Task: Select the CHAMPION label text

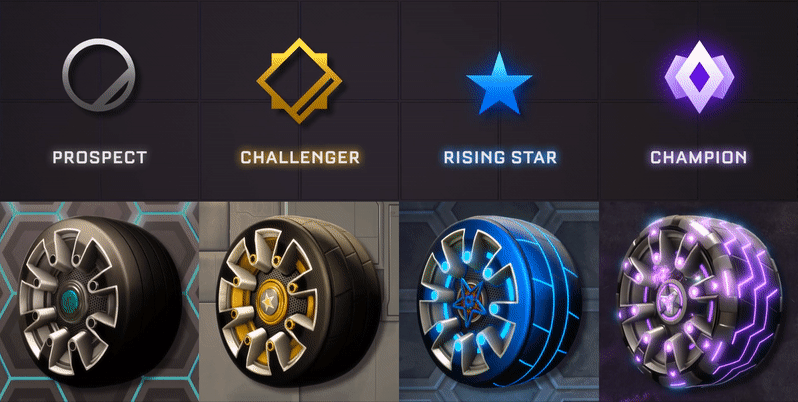Action: [699, 157]
